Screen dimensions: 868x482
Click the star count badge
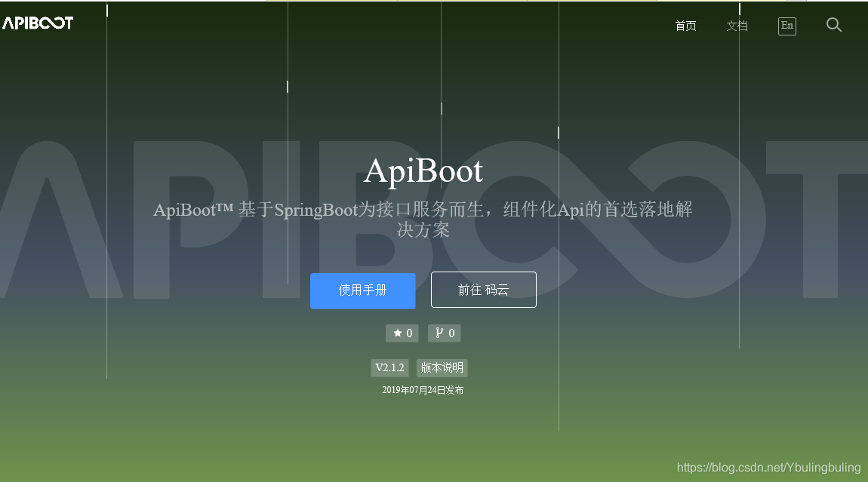pos(402,333)
